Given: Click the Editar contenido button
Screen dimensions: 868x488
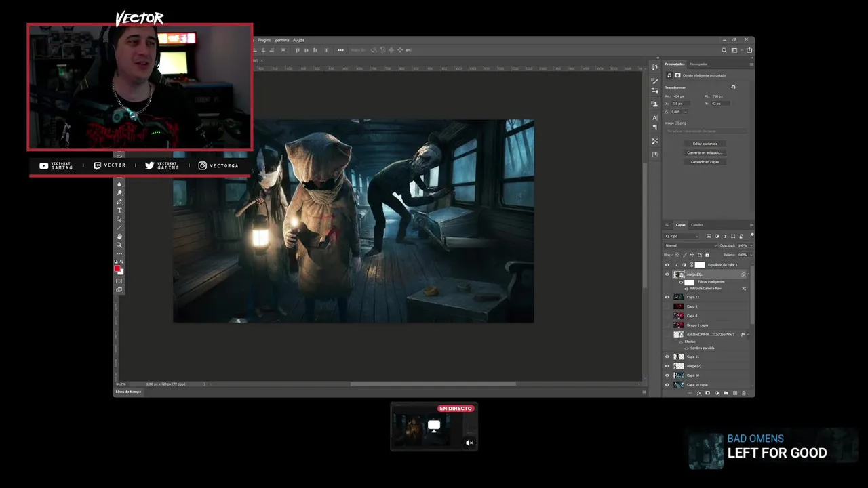Looking at the screenshot, I should [x=705, y=144].
